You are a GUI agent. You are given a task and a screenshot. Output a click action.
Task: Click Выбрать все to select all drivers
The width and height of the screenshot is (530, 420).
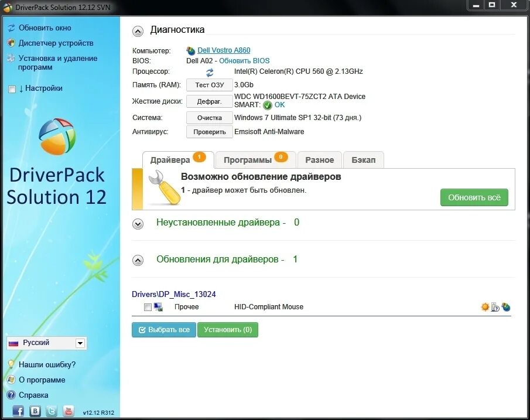163,330
